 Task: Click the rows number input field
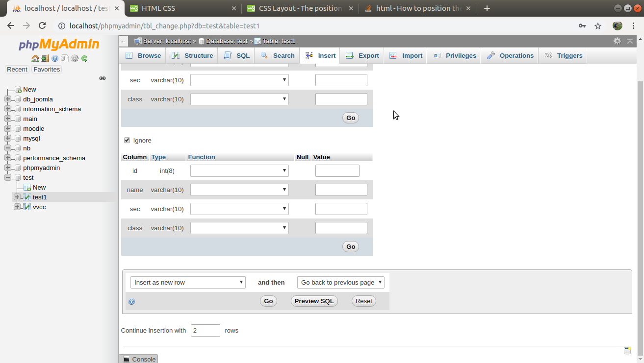205,330
